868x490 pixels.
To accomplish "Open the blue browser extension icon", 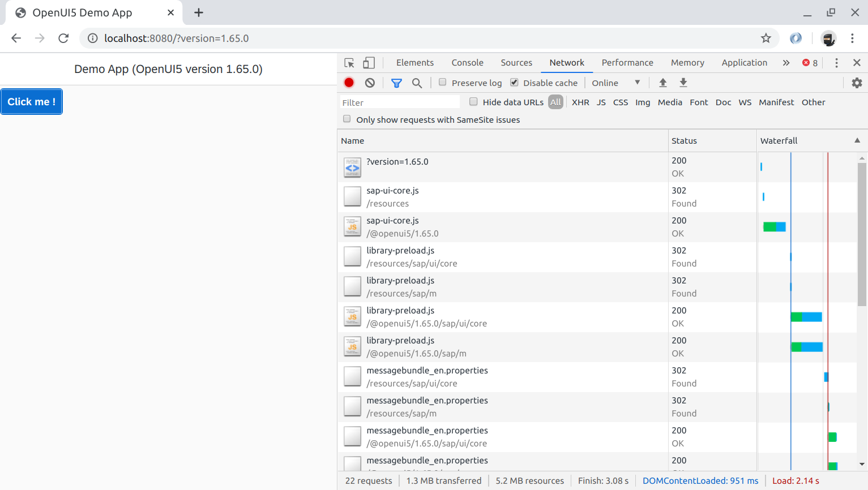I will [796, 38].
